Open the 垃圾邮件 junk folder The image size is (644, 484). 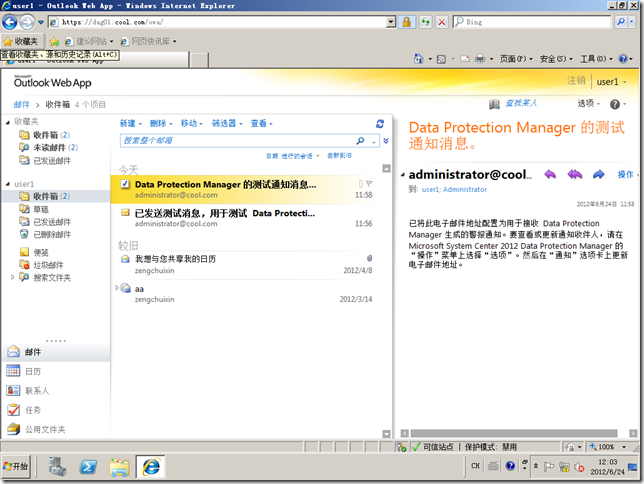(48, 265)
